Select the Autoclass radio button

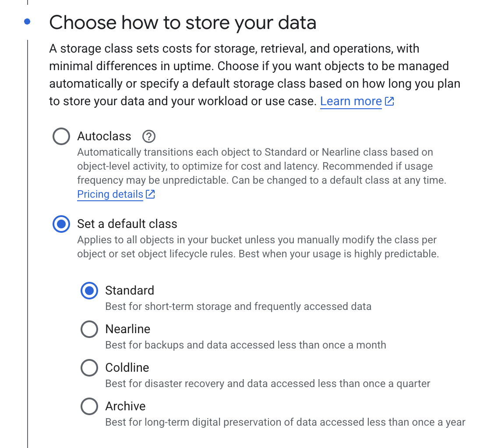tap(61, 136)
